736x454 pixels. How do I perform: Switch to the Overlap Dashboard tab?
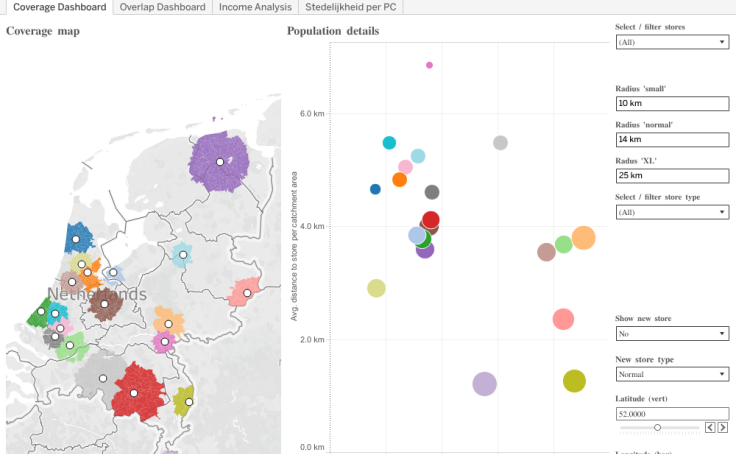coord(160,7)
